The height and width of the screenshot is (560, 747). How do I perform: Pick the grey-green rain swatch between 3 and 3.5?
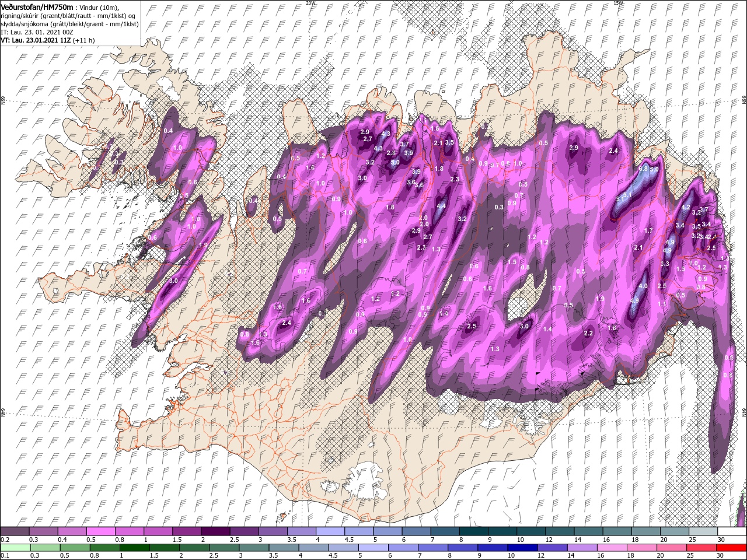(x=253, y=548)
